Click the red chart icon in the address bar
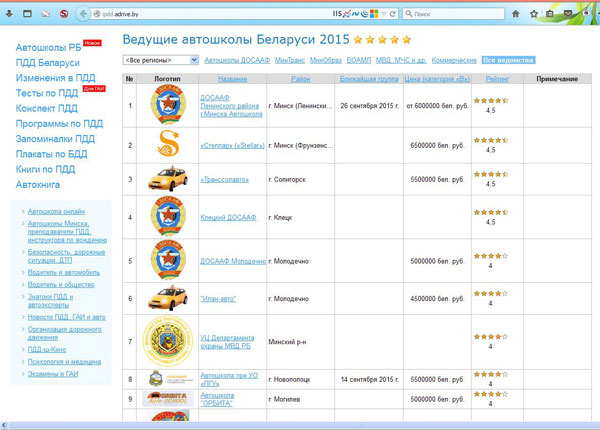Viewport: 600px width, 430px height. 347,14
